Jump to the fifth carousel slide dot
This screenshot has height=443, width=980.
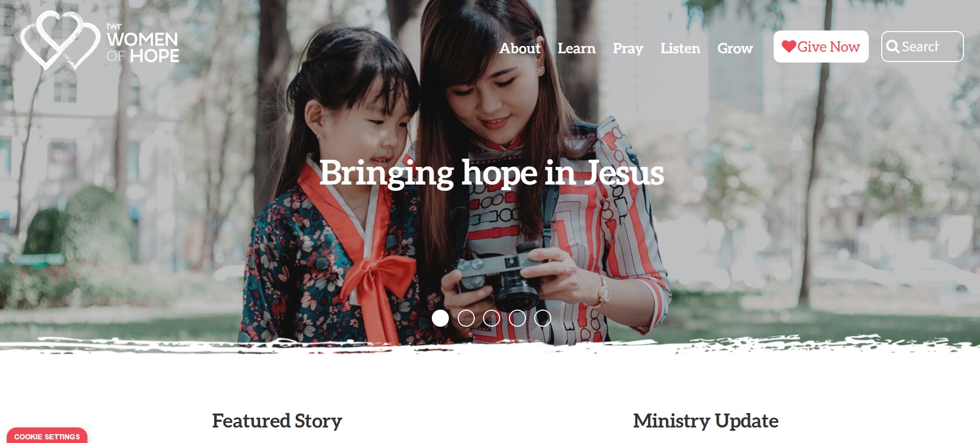tap(542, 318)
